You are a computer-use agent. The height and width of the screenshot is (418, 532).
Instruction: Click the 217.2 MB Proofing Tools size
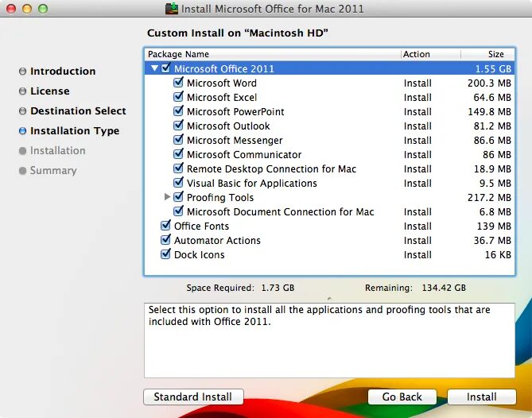pyautogui.click(x=489, y=197)
